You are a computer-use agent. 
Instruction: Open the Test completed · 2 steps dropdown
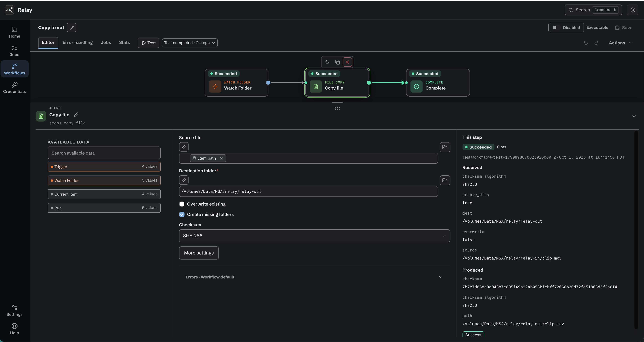(x=190, y=43)
